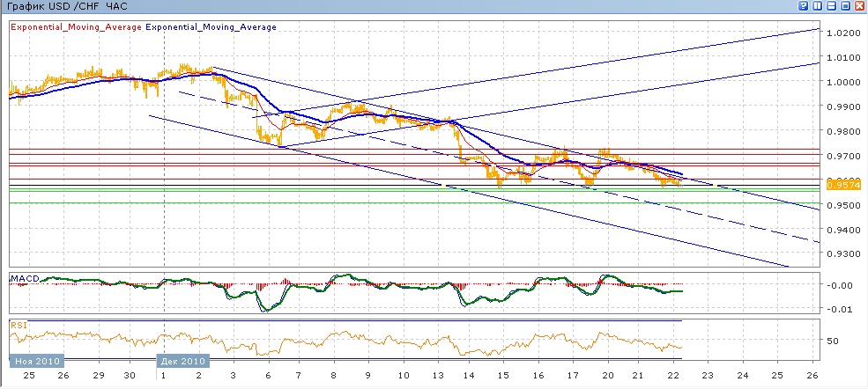Image resolution: width=868 pixels, height=389 pixels.
Task: Click the RSI indicator label
Action: click(x=19, y=326)
